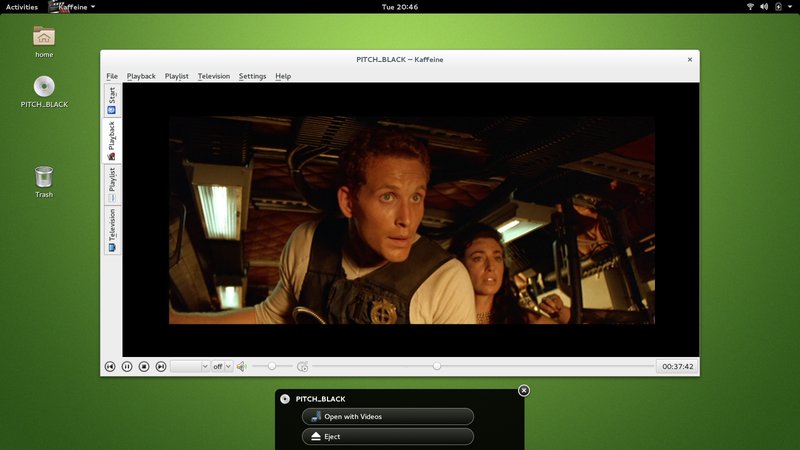This screenshot has width=800, height=450.
Task: Close the Kaffeine window
Action: pos(690,60)
